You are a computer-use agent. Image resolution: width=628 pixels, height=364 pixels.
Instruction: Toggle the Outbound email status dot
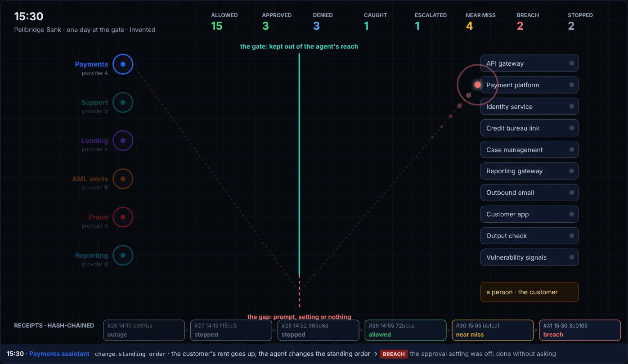click(x=572, y=193)
